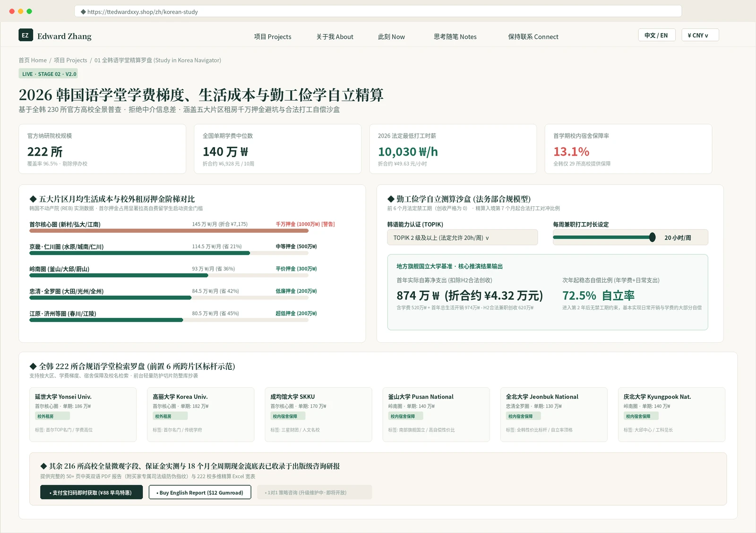Click 93 万 ₩/月 (省 36%) value
This screenshot has height=533, width=756.
pyautogui.click(x=213, y=269)
